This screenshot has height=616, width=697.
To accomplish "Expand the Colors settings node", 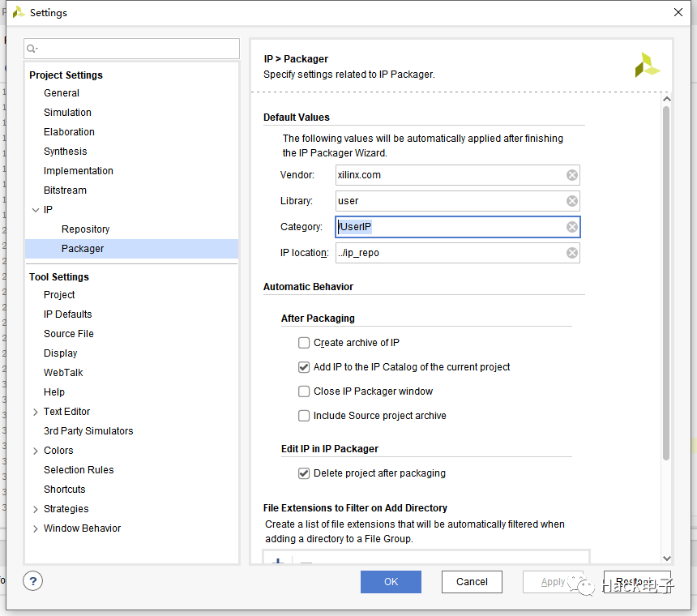I will pyautogui.click(x=36, y=451).
